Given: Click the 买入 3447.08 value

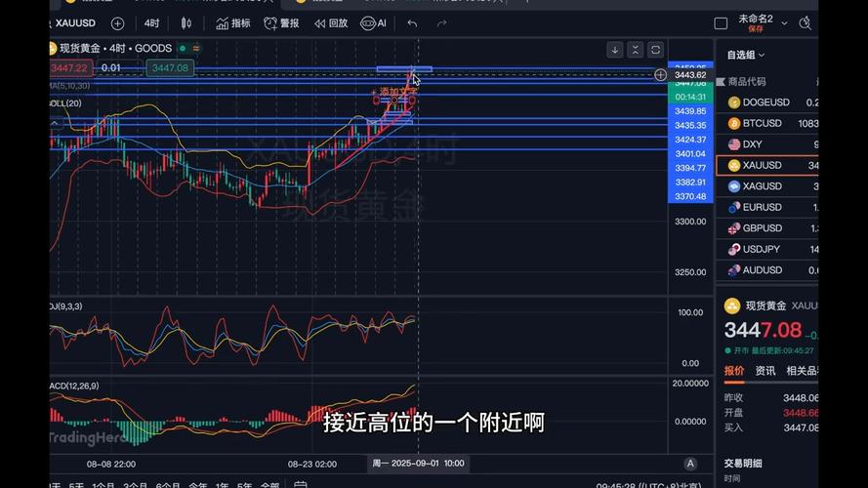Looking at the screenshot, I should (801, 427).
